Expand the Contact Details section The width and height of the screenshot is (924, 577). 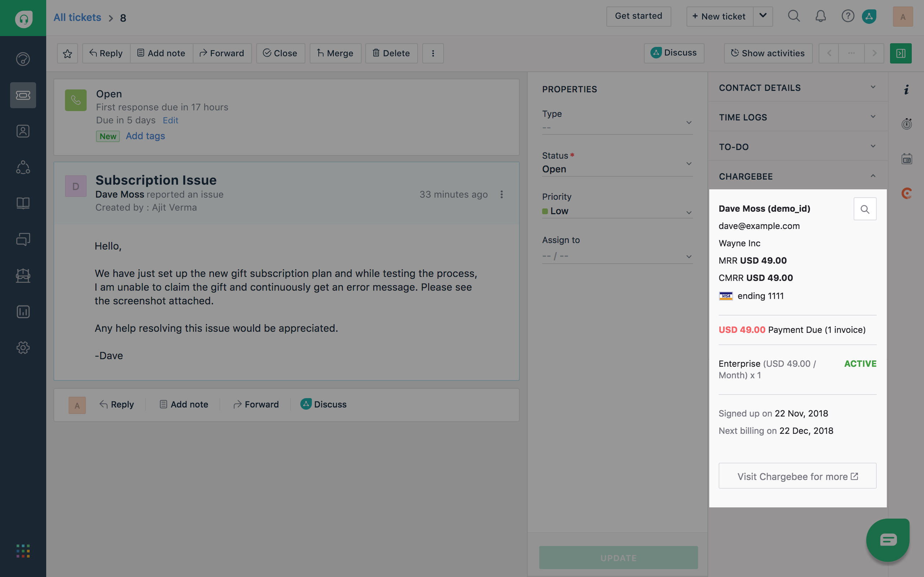[x=873, y=87]
